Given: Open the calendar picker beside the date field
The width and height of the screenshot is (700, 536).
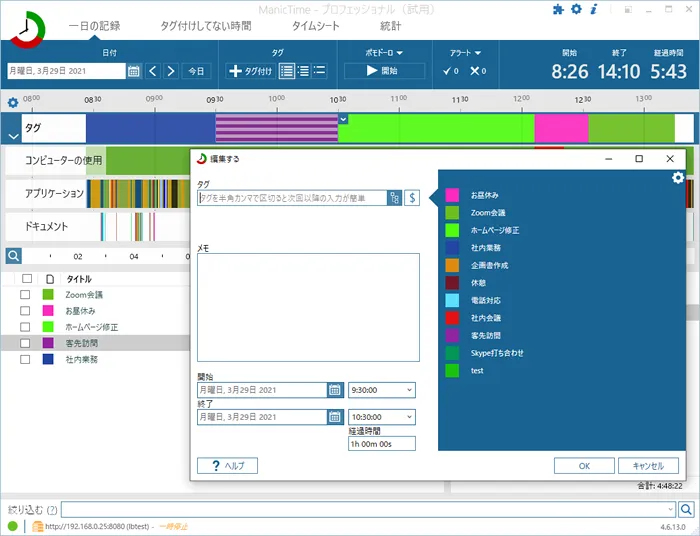Looking at the screenshot, I should point(133,71).
